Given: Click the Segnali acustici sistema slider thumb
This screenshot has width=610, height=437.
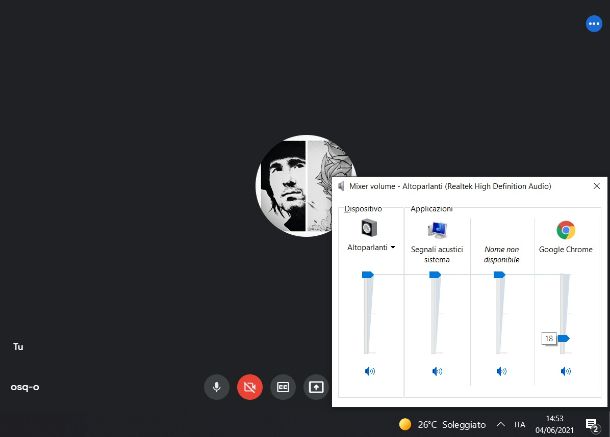Looking at the screenshot, I should pos(435,275).
